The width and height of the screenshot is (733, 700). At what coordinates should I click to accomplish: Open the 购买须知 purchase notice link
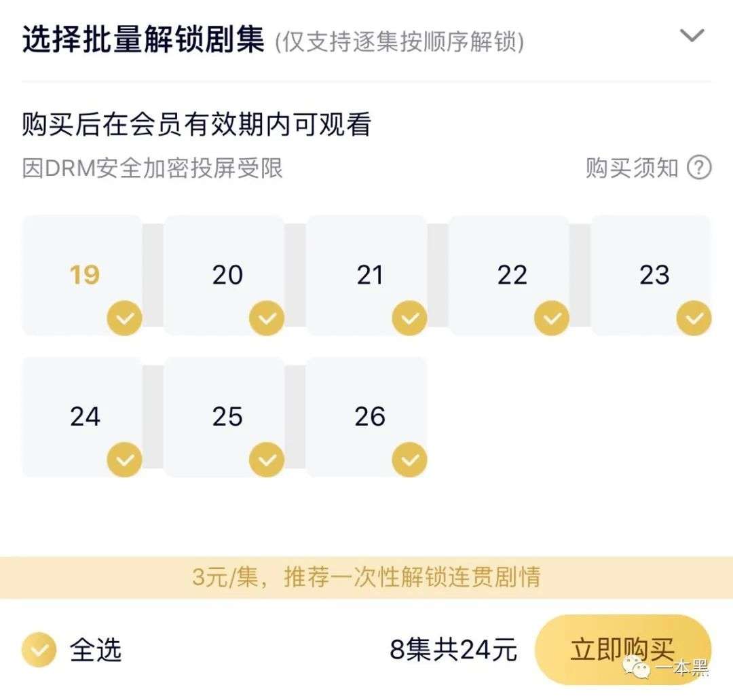tap(632, 168)
